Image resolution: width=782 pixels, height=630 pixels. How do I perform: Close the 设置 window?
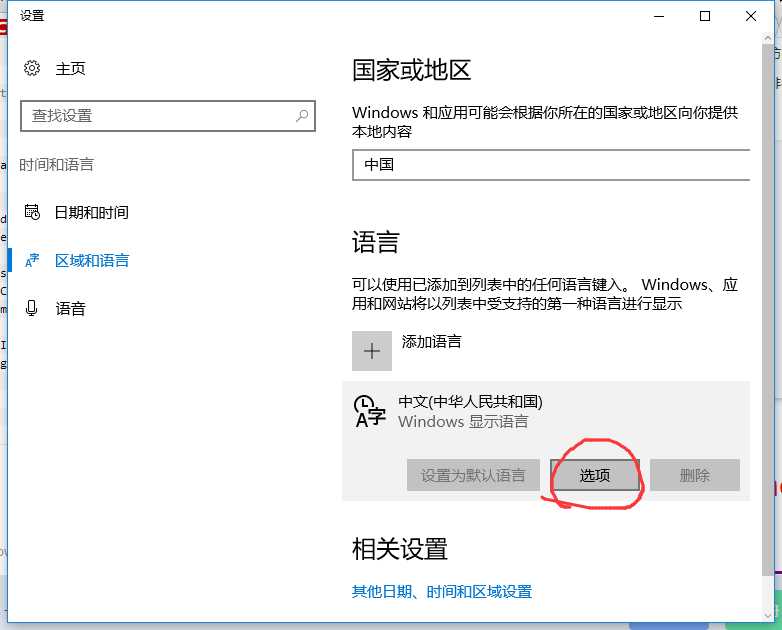pyautogui.click(x=751, y=16)
